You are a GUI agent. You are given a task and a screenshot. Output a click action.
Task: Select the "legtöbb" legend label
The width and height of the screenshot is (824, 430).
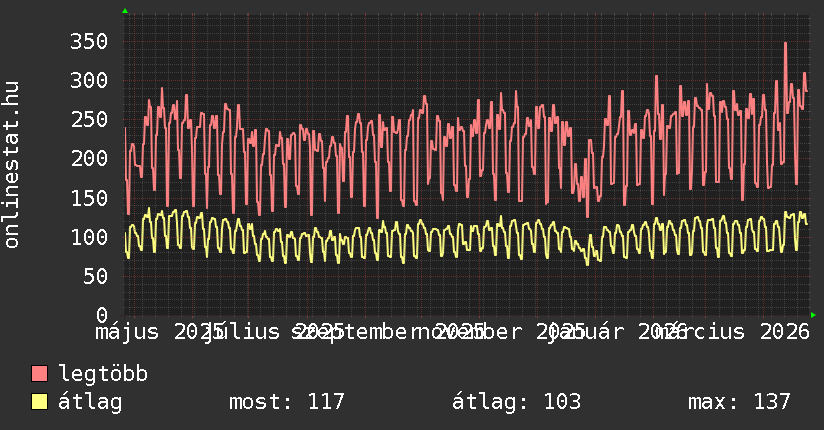(103, 375)
